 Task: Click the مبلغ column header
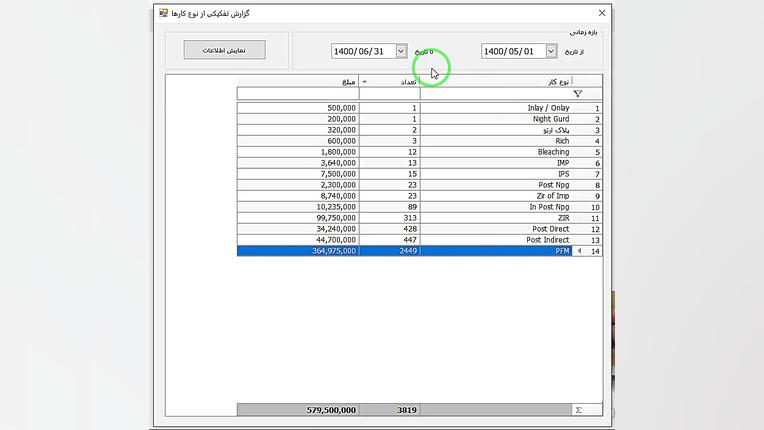point(298,81)
